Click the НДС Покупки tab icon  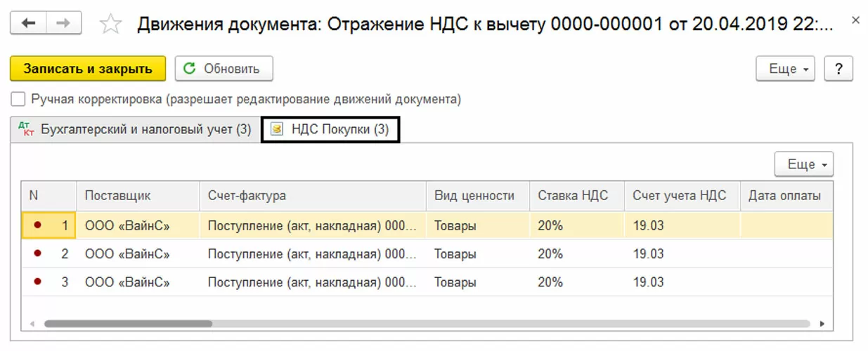(277, 130)
